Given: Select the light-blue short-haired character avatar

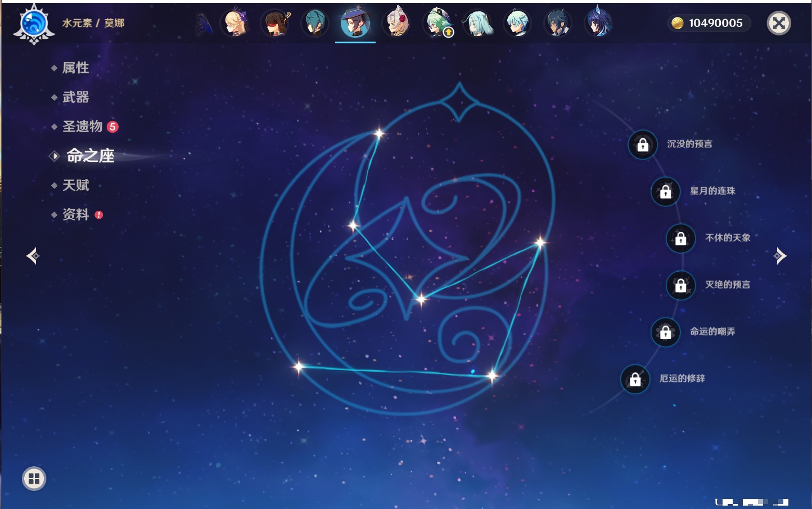Looking at the screenshot, I should pyautogui.click(x=517, y=24).
